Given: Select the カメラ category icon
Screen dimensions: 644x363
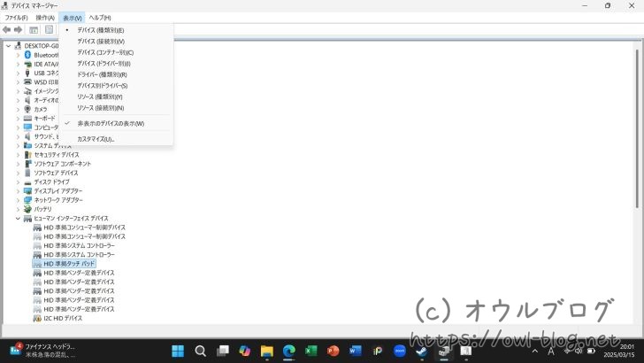Looking at the screenshot, I should coord(27,109).
